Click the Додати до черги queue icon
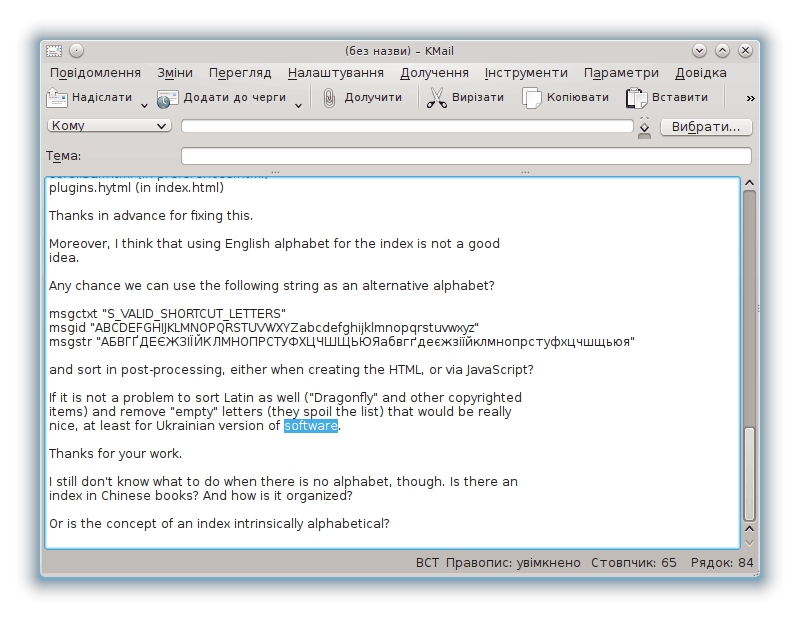The height and width of the screenshot is (617, 800). tap(167, 98)
